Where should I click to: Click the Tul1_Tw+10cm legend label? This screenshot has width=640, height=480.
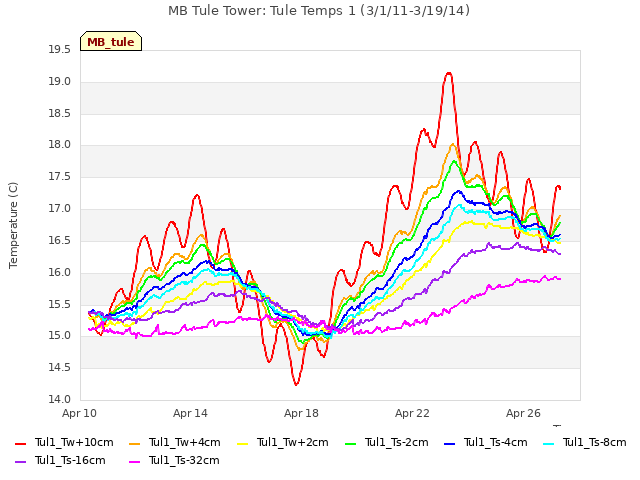[74, 442]
